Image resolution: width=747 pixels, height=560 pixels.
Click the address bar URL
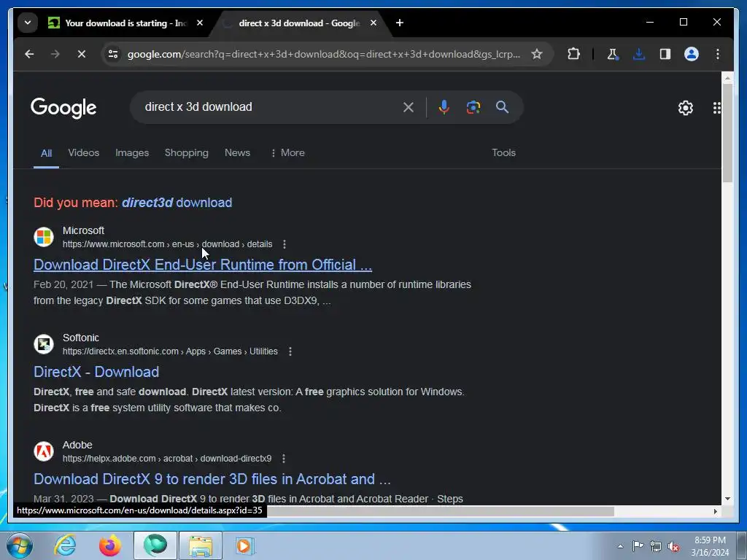point(323,54)
